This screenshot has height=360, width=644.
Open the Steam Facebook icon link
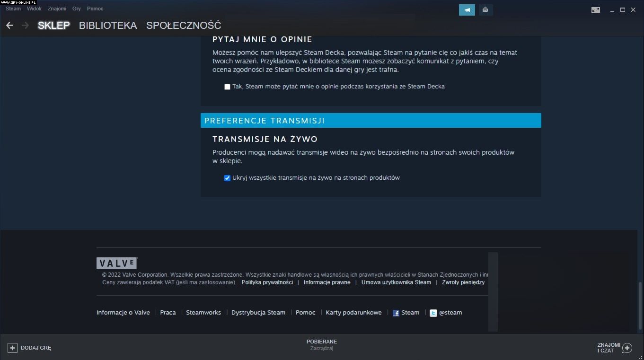point(396,313)
